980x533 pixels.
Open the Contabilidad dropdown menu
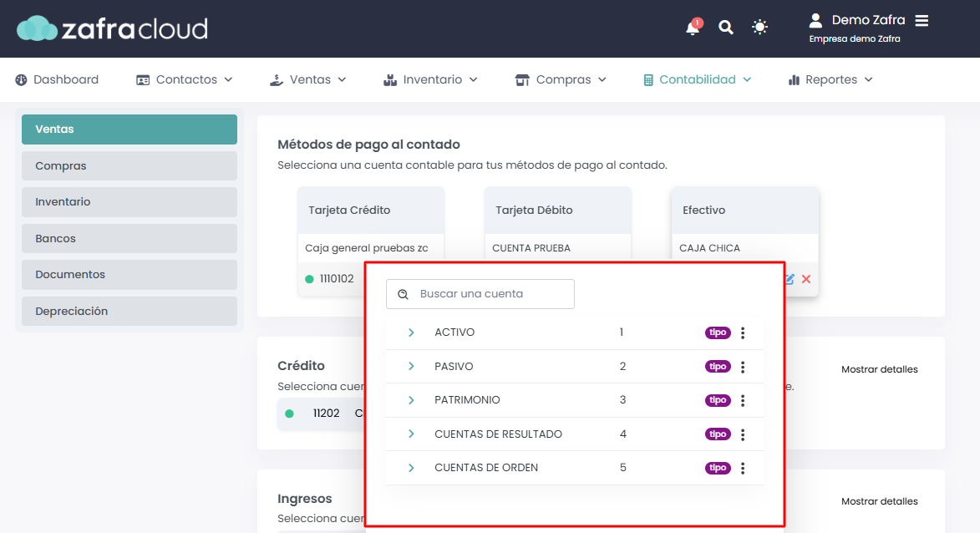697,79
